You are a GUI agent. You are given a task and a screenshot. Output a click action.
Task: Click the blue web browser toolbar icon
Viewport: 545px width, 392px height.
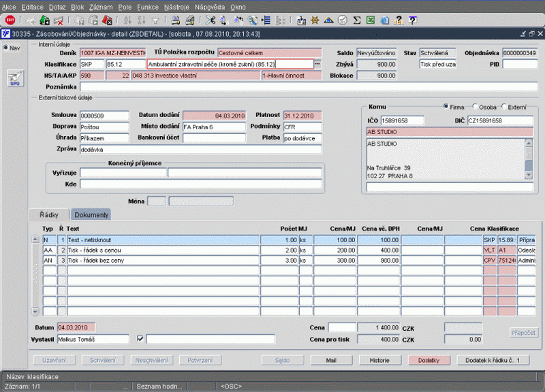384,20
